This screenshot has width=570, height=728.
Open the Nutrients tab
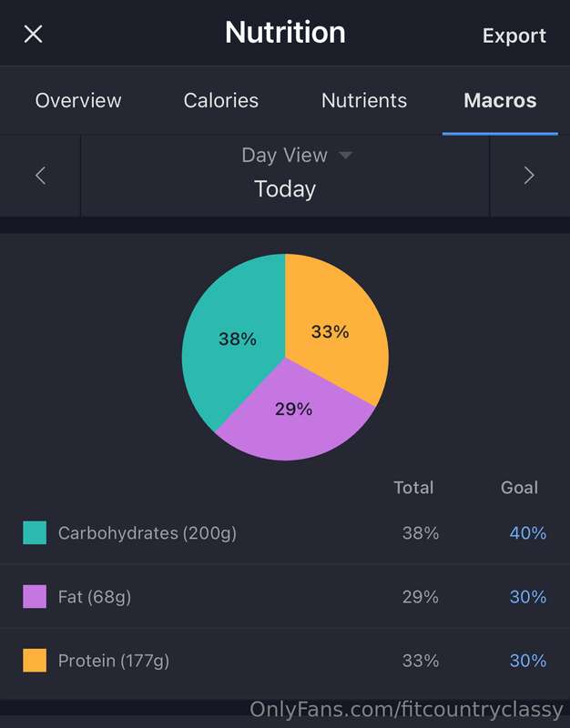[363, 100]
